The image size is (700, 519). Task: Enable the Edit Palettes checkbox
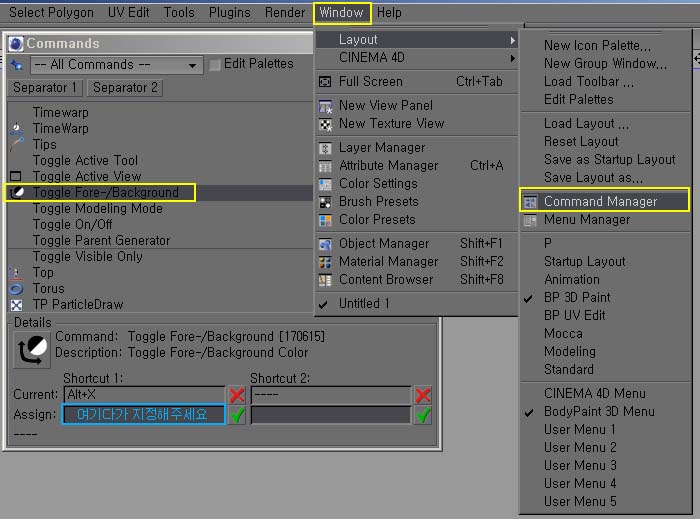click(x=215, y=65)
